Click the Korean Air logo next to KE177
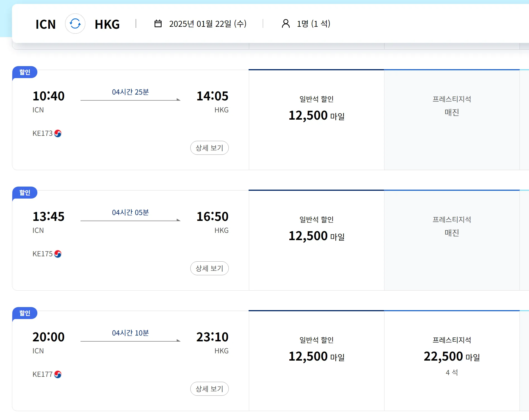529x420 pixels. point(58,375)
